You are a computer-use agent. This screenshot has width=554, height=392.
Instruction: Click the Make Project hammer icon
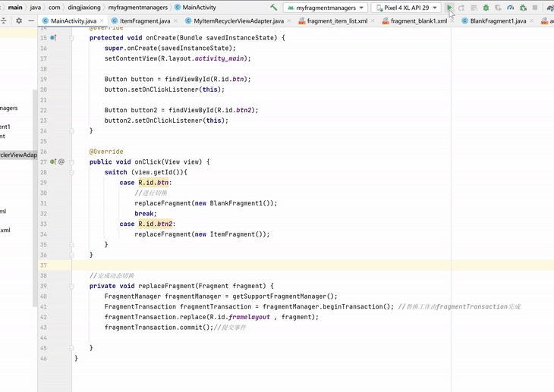274,8
